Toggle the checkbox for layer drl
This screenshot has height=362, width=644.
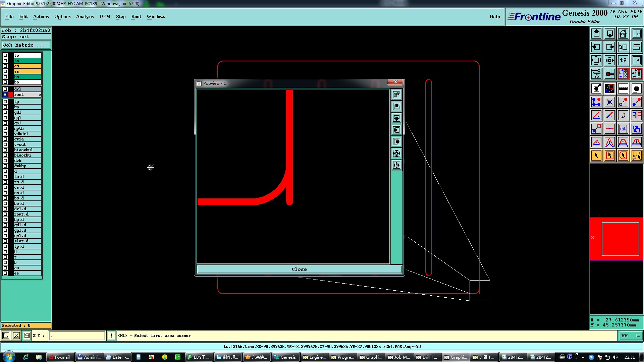5,89
